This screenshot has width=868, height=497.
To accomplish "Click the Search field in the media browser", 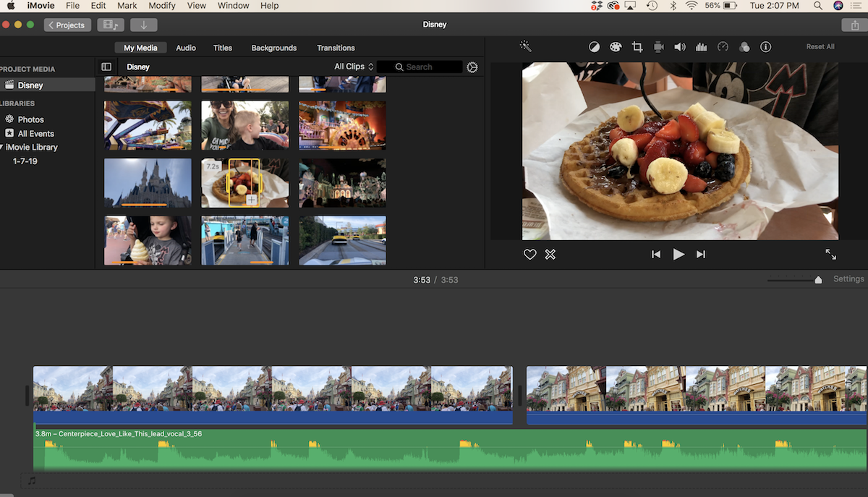I will 420,67.
